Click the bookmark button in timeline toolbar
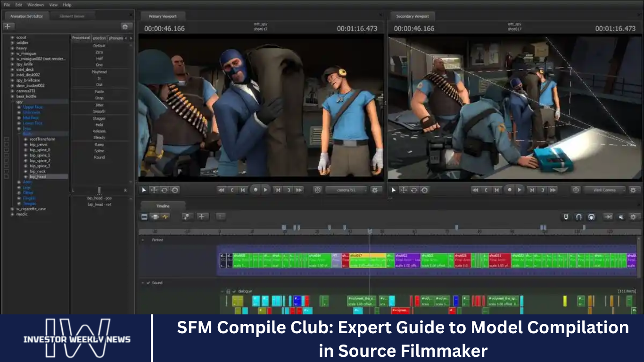The width and height of the screenshot is (644, 362). tap(187, 217)
